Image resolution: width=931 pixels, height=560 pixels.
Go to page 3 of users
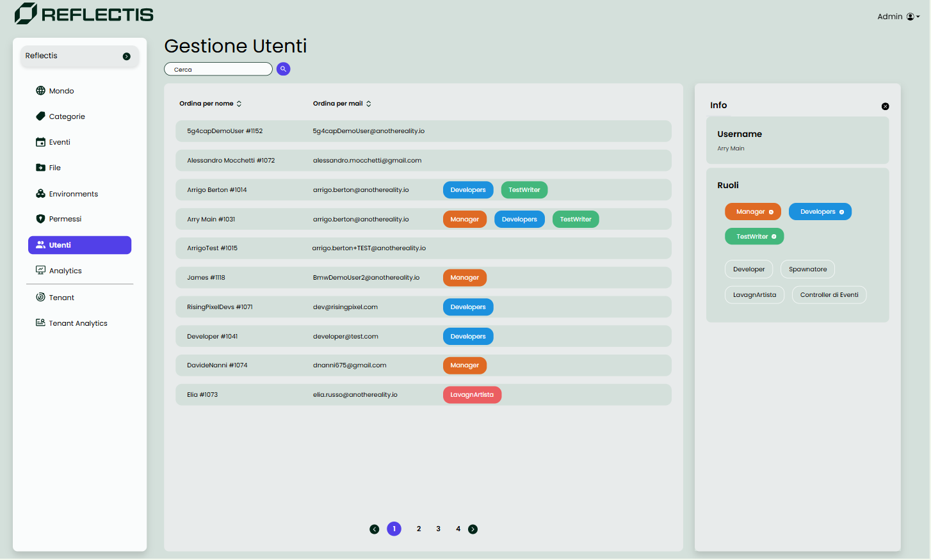438,529
